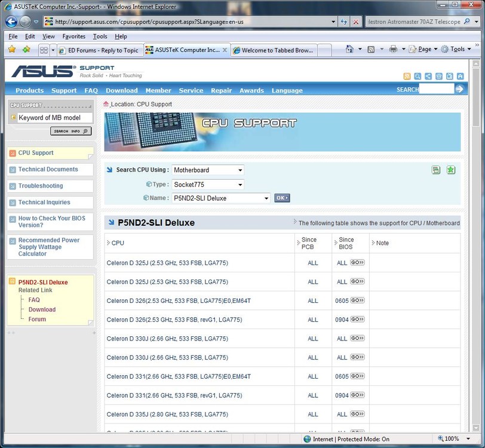Image resolution: width=485 pixels, height=448 pixels.
Task: Click GO icon for Celeron D 326 E0,EM64T row
Action: [x=357, y=300]
